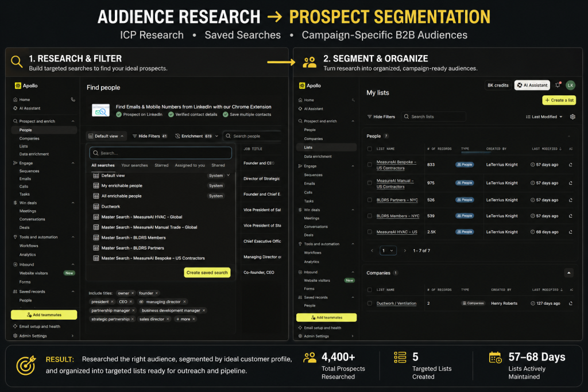Click the refresh icon for BLDRS Partners – NYC

(x=570, y=200)
